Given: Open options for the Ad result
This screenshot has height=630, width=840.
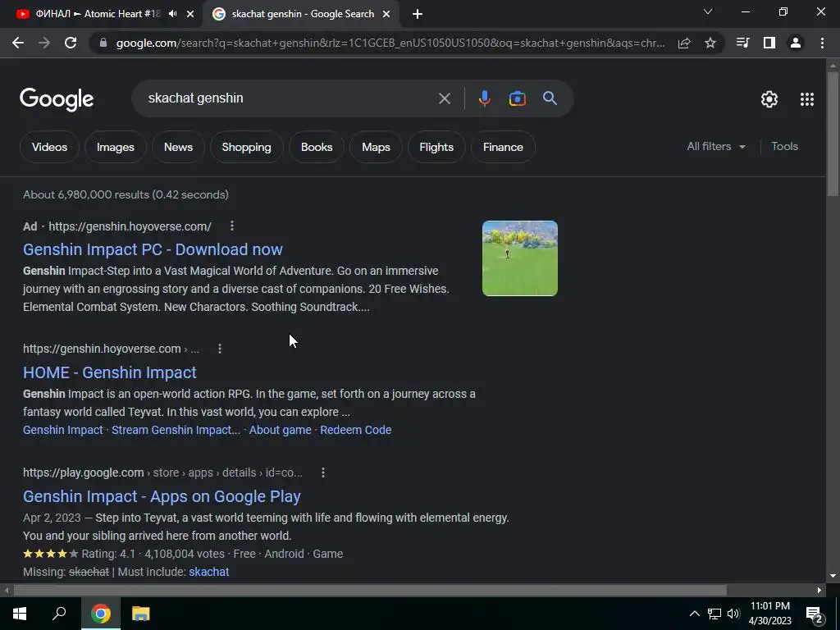Looking at the screenshot, I should pyautogui.click(x=232, y=226).
